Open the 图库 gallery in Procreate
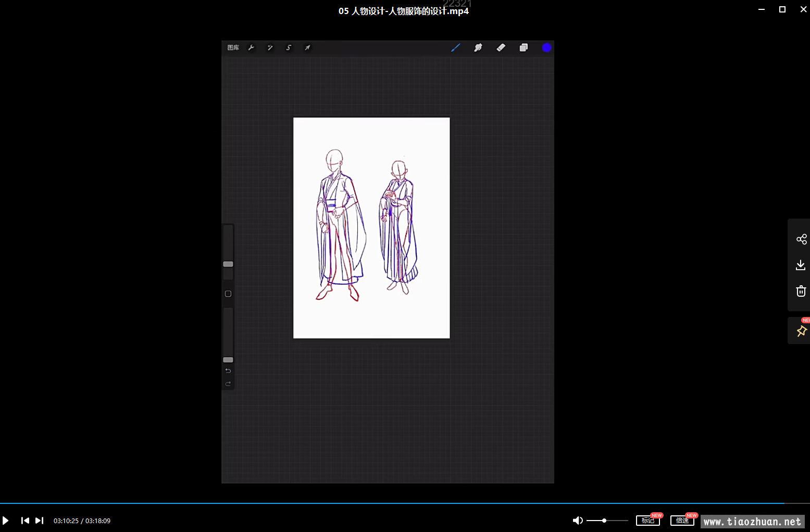The height and width of the screenshot is (532, 810). click(x=233, y=48)
